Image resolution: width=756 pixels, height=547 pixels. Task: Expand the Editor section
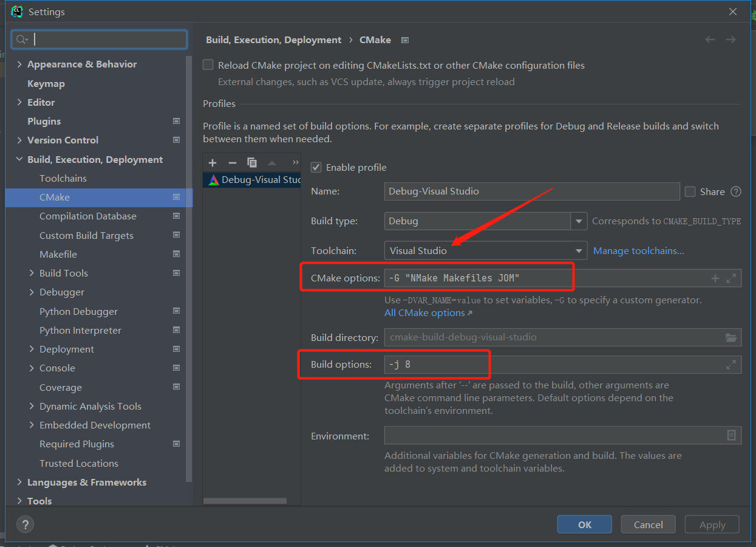[x=19, y=102]
